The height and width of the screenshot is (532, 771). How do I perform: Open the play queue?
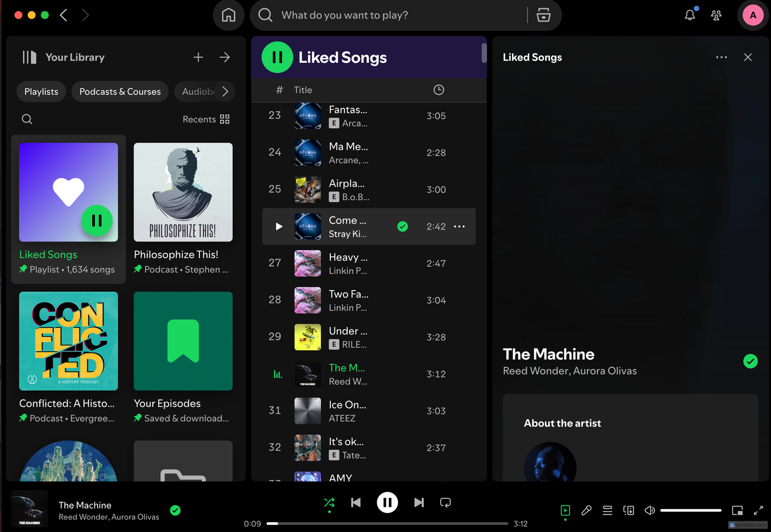point(607,511)
